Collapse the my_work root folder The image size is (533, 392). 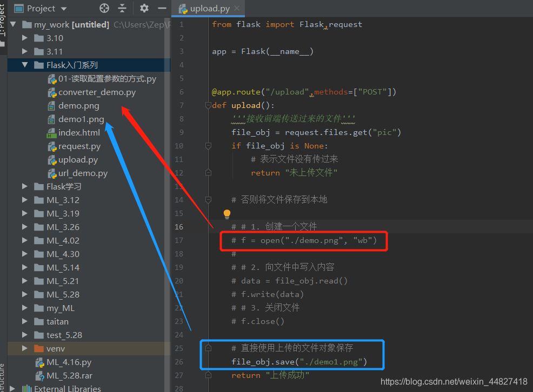(14, 24)
